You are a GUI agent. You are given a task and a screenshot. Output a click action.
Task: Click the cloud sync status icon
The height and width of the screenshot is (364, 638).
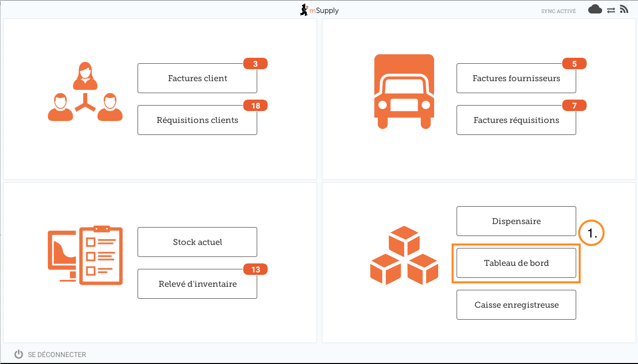coord(595,9)
